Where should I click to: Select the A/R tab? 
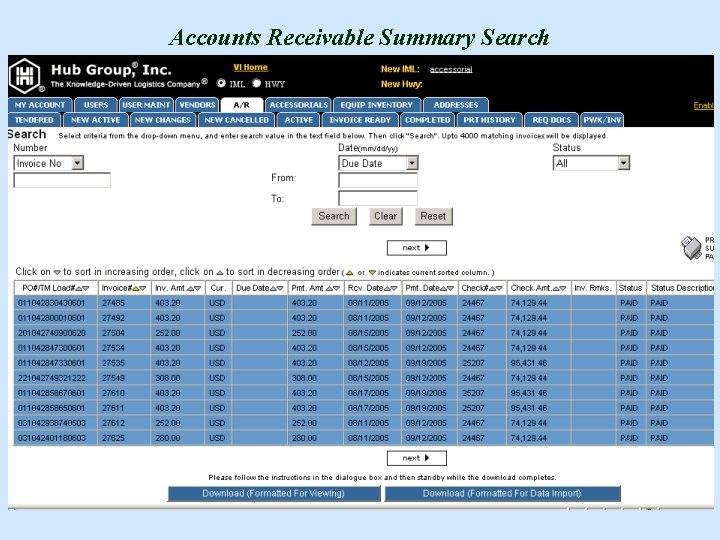242,105
